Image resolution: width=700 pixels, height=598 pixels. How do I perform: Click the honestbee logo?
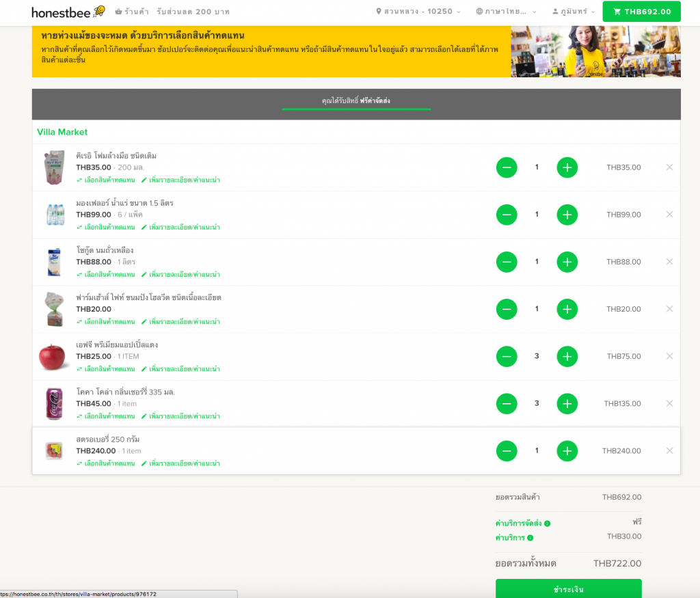68,12
